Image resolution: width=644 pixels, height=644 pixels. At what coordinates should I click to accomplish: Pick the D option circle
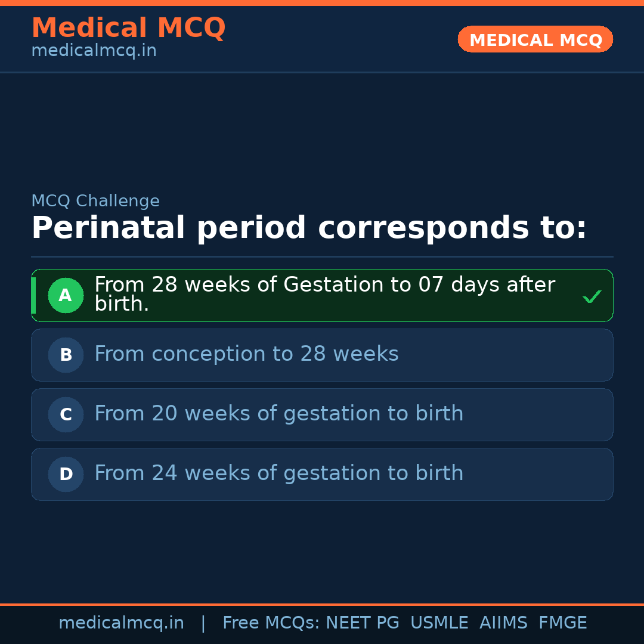[x=66, y=475]
